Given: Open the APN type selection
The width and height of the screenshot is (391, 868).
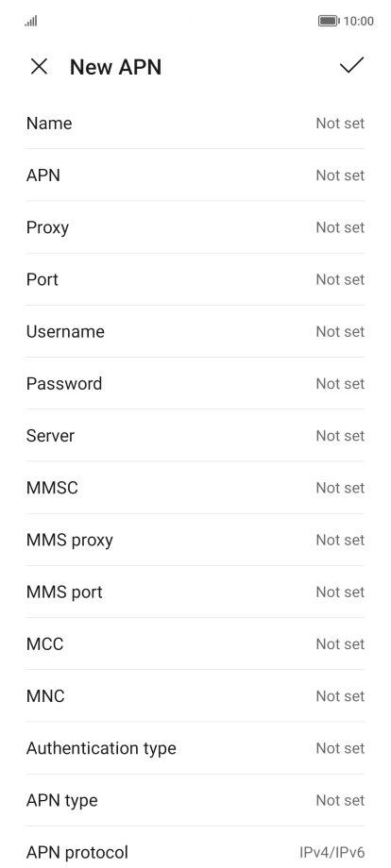Looking at the screenshot, I should (x=195, y=800).
